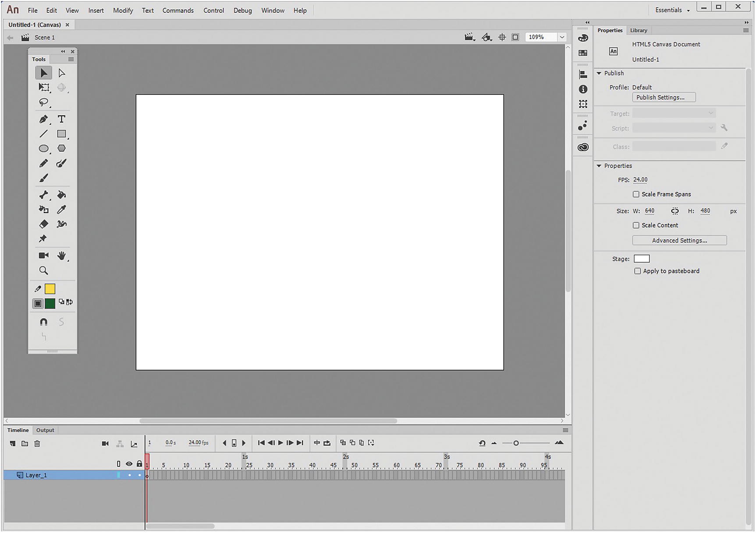This screenshot has width=756, height=533.
Task: Activate the Zoom magnifier tool
Action: coord(43,270)
